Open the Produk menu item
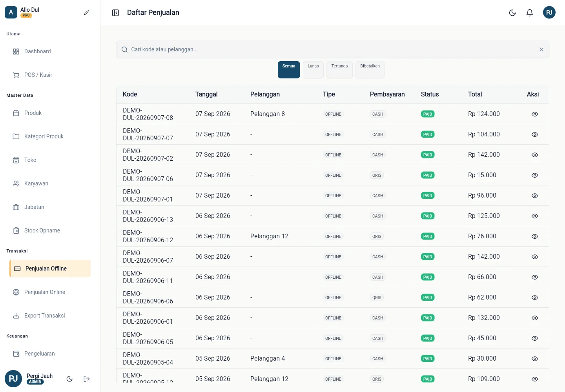The image size is (565, 392). click(50, 113)
